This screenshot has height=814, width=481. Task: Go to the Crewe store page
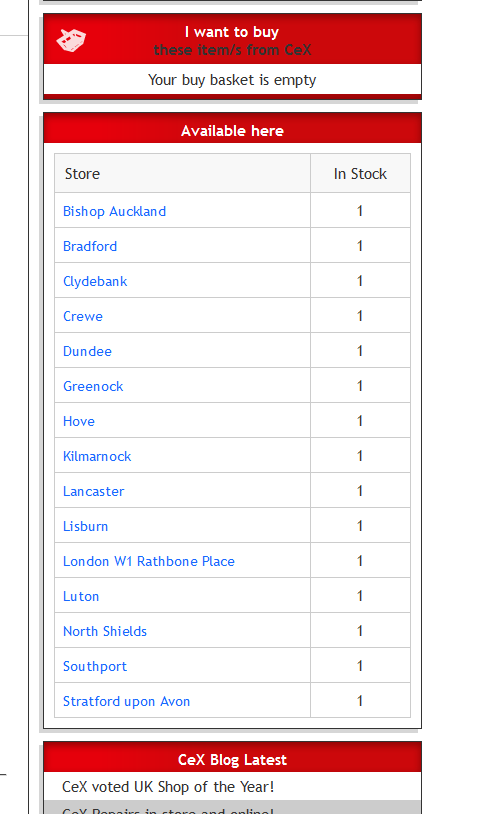tap(83, 316)
